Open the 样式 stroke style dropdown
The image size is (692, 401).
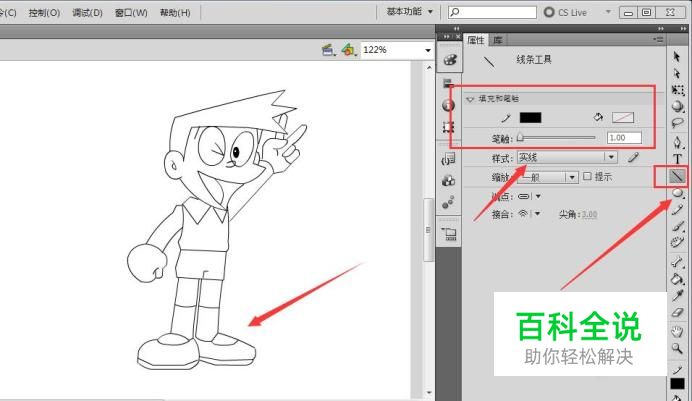(567, 157)
